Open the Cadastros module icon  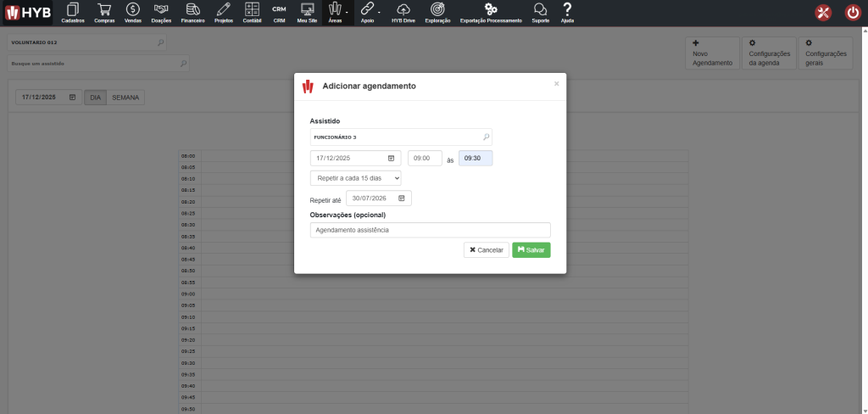coord(73,10)
